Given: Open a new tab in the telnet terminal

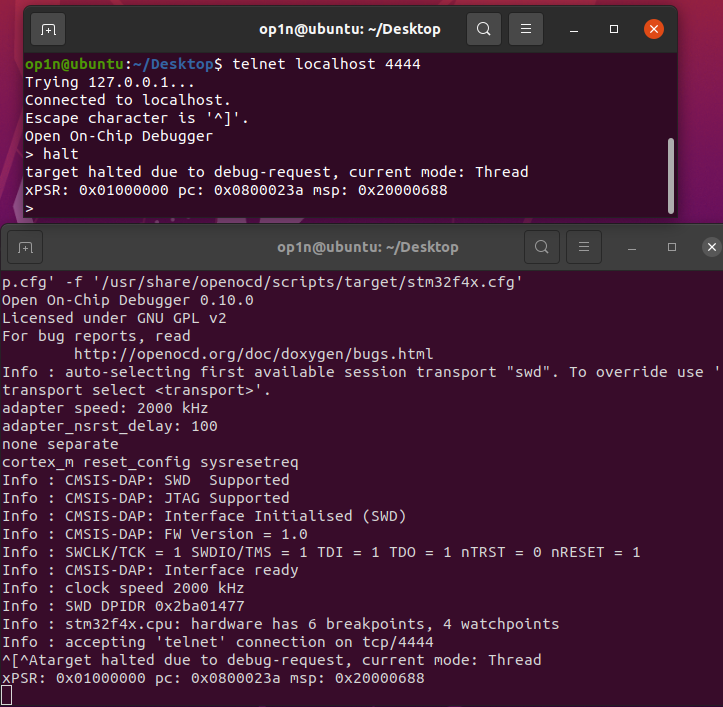Looking at the screenshot, I should 47,30.
